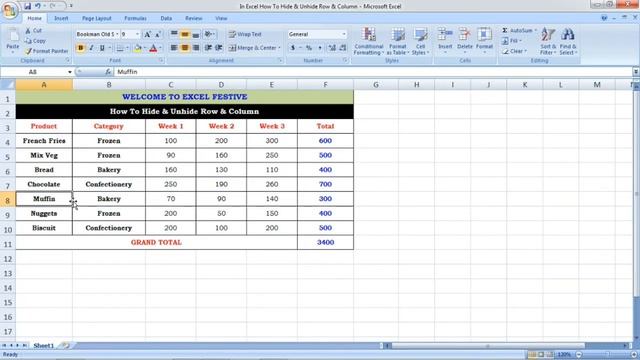Screen dimensions: 640x360
Task: Click the formula bar showing Muffin
Action: click(x=373, y=72)
